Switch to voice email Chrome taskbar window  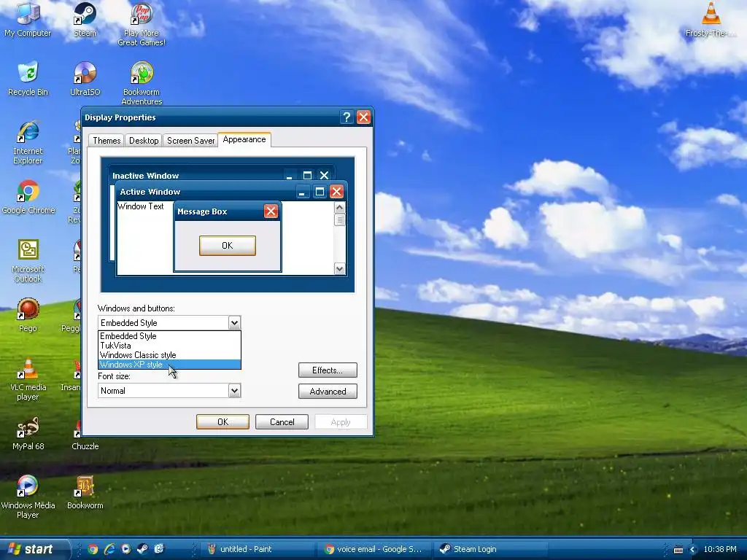tap(374, 549)
